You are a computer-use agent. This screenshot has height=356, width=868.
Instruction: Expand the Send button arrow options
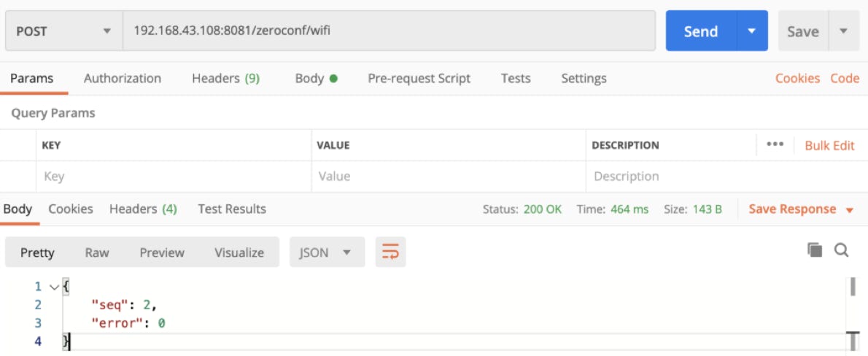point(752,31)
